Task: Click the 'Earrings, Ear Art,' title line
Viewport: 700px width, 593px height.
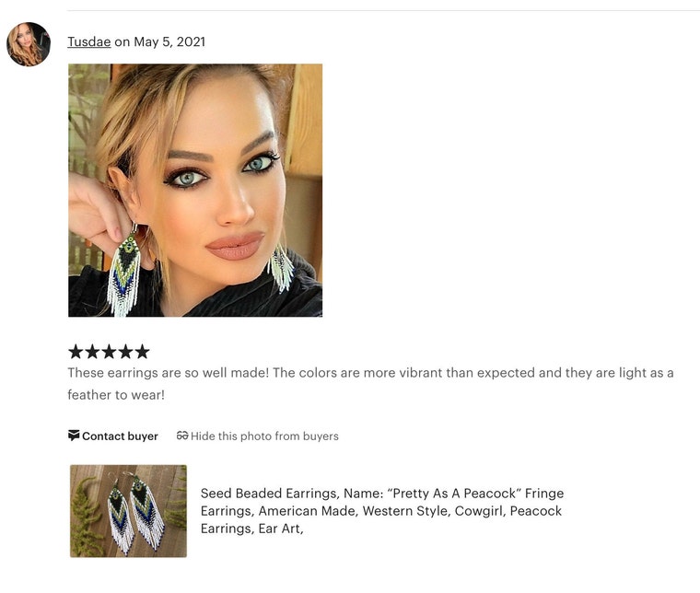Action: click(x=251, y=529)
